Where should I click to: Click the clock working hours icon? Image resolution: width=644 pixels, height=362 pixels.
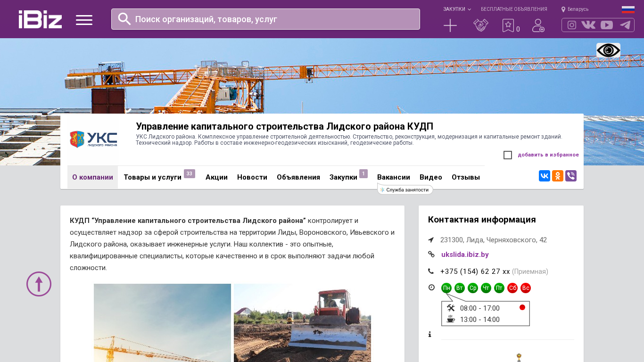431,287
